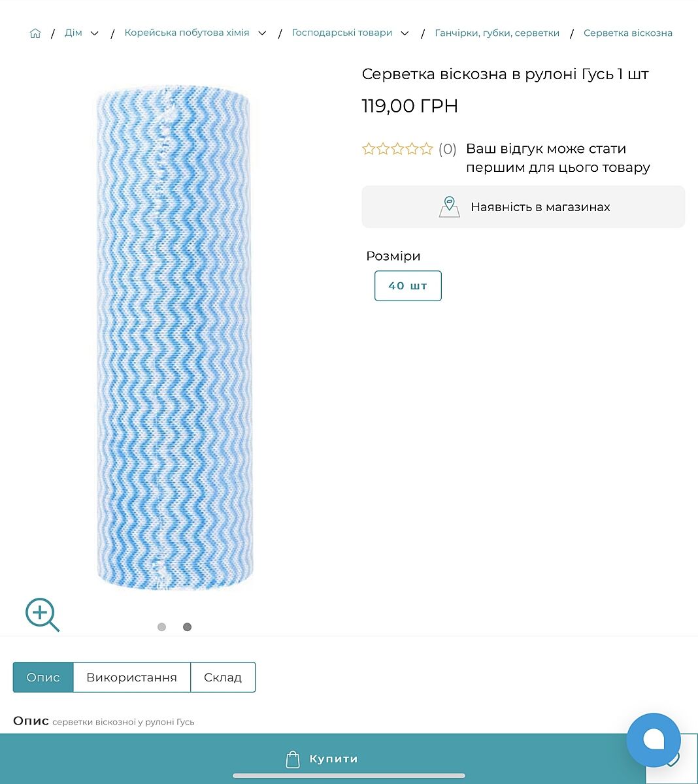Choose the 40 шт size option
Screen dimensions: 698x784
(x=408, y=286)
